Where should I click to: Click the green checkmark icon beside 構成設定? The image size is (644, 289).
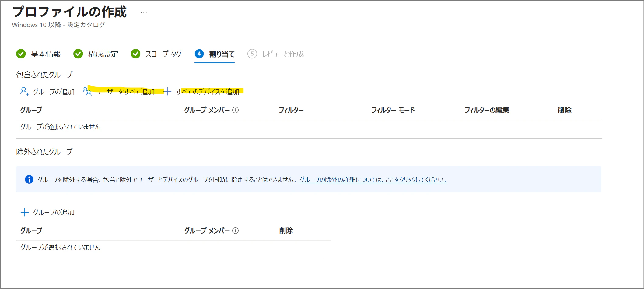pyautogui.click(x=78, y=54)
